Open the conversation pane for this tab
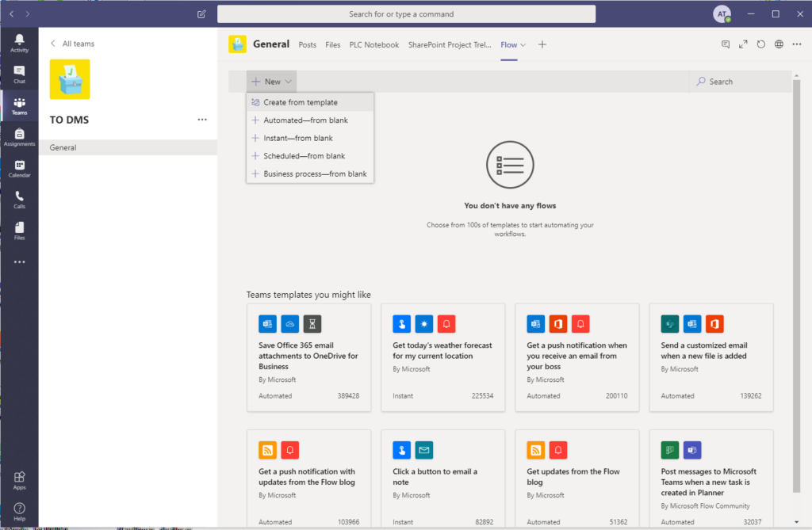The image size is (812, 530). 725,44
